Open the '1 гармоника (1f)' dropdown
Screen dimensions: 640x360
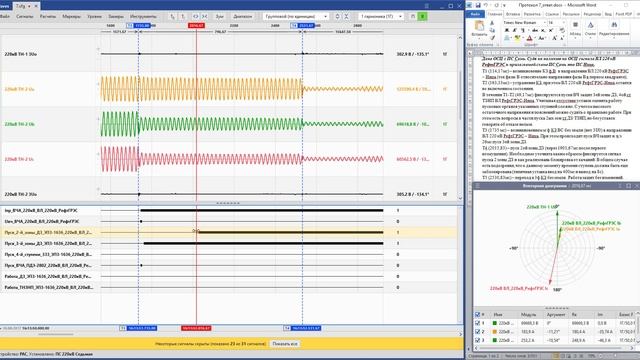(x=381, y=16)
